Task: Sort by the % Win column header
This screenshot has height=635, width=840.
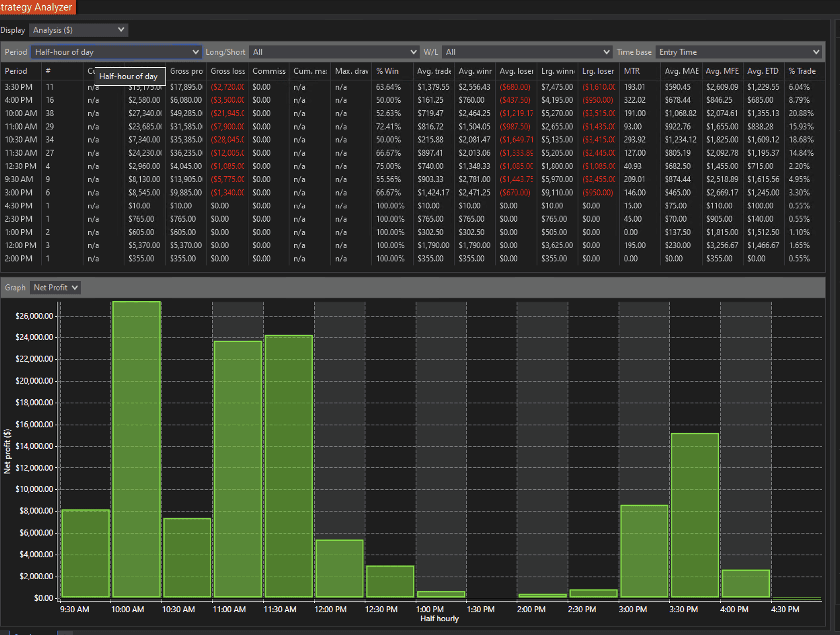Action: pyautogui.click(x=387, y=71)
